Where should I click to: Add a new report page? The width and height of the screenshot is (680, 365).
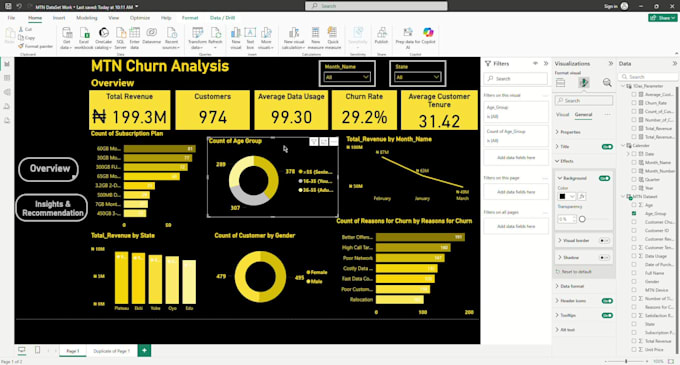click(144, 350)
